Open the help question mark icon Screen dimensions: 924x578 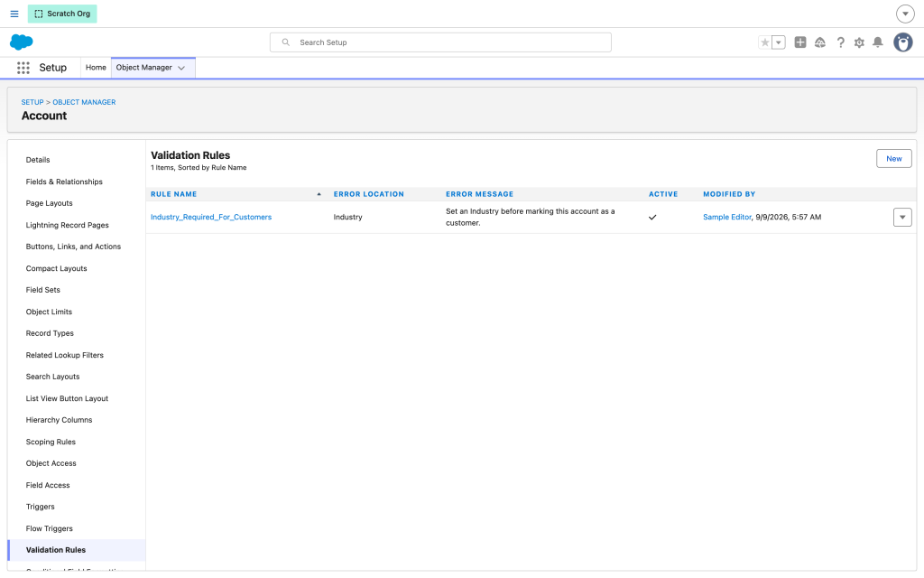(x=840, y=42)
